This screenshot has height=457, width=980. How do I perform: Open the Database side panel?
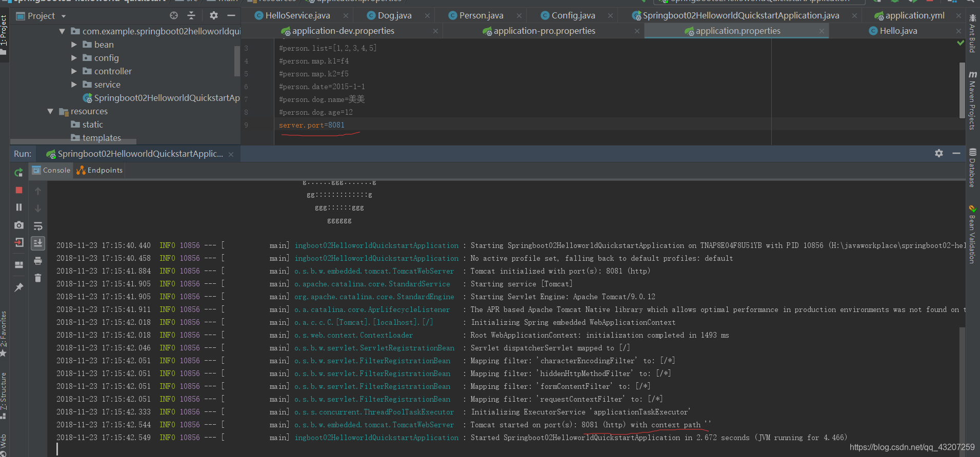(x=972, y=168)
